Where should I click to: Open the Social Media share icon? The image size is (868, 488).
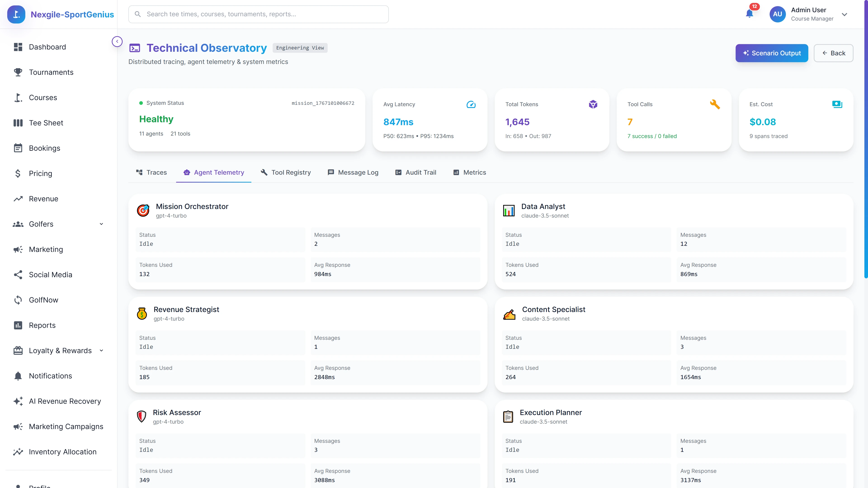tap(18, 274)
